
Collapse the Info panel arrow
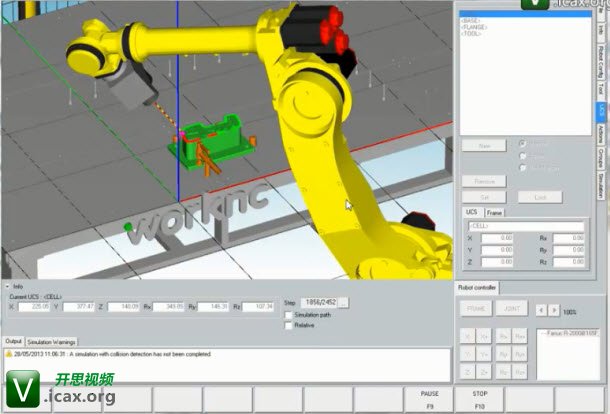[x=7, y=286]
